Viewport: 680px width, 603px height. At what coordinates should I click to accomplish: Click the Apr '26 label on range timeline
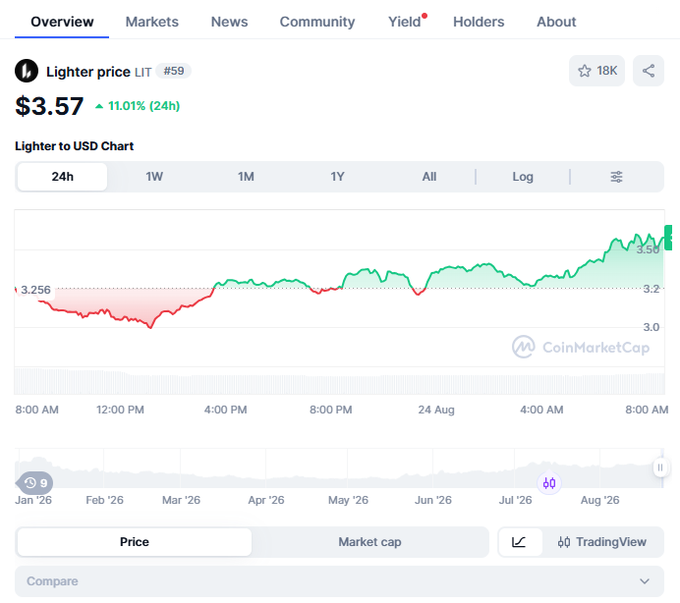click(x=266, y=500)
